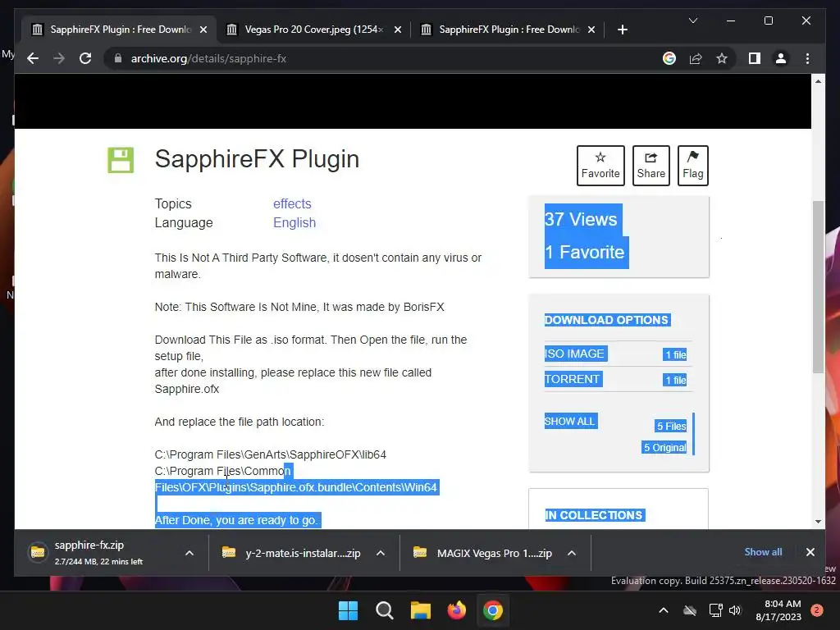The image size is (840, 630).
Task: Click the 5 Original files link
Action: pos(664,447)
